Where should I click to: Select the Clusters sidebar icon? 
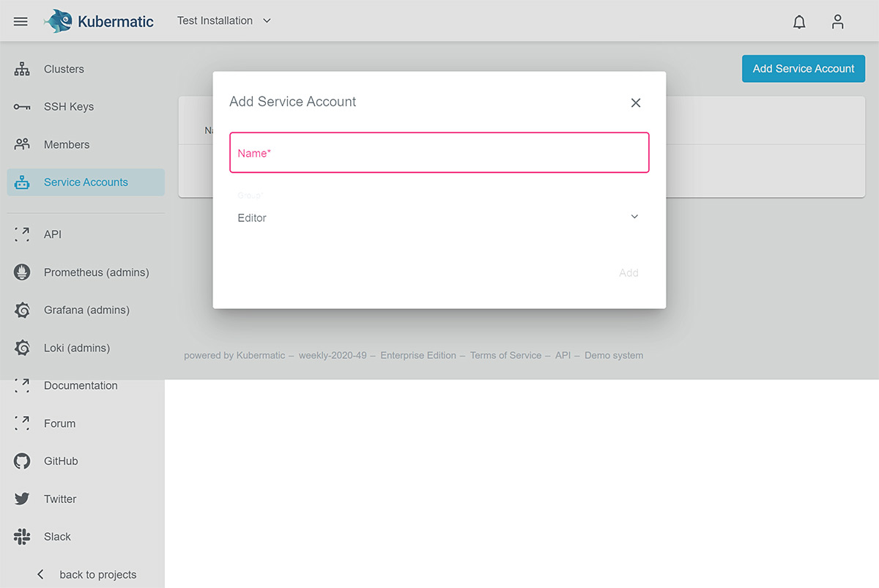click(x=21, y=69)
